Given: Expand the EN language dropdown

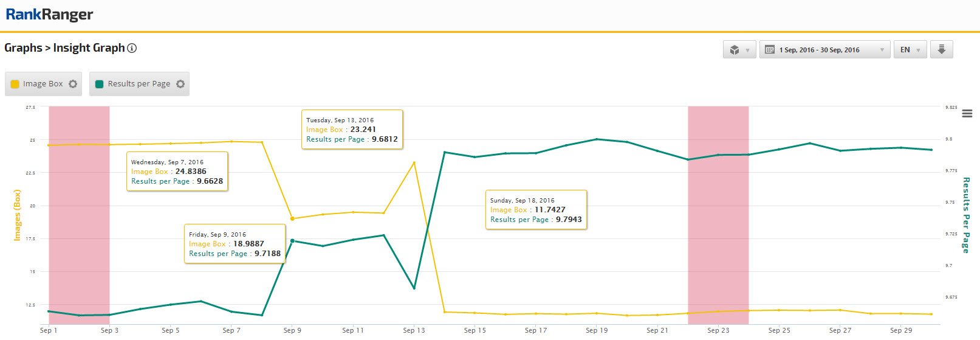Looking at the screenshot, I should (x=910, y=50).
